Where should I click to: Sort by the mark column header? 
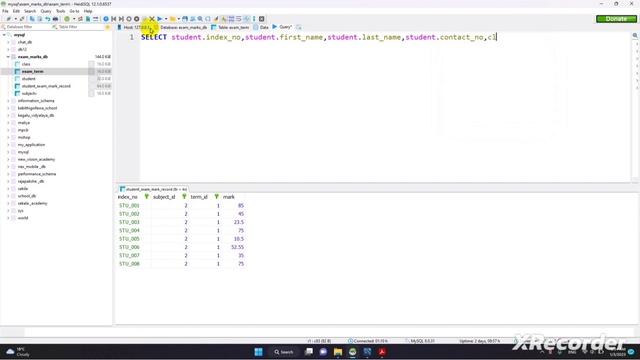[x=229, y=197]
